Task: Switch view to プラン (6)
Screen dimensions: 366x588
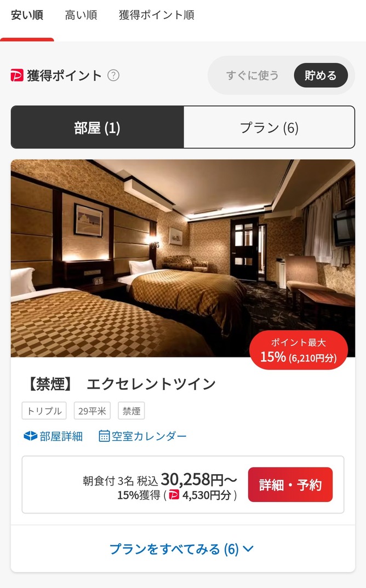Action: [269, 128]
